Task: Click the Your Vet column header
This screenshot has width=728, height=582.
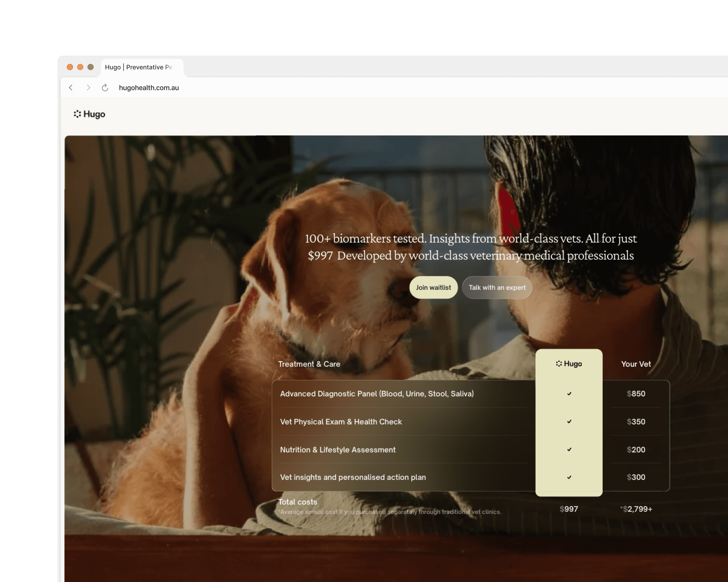Action: click(636, 364)
